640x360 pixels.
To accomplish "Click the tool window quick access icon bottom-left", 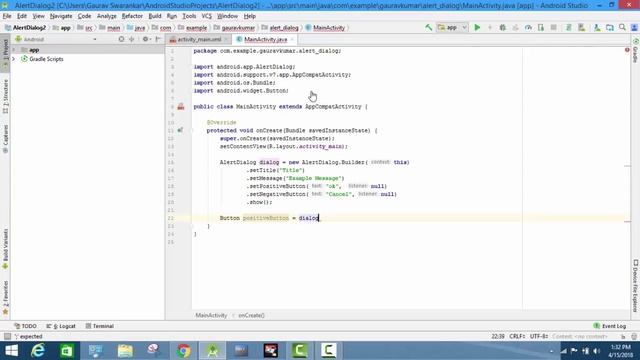I will click(x=7, y=336).
